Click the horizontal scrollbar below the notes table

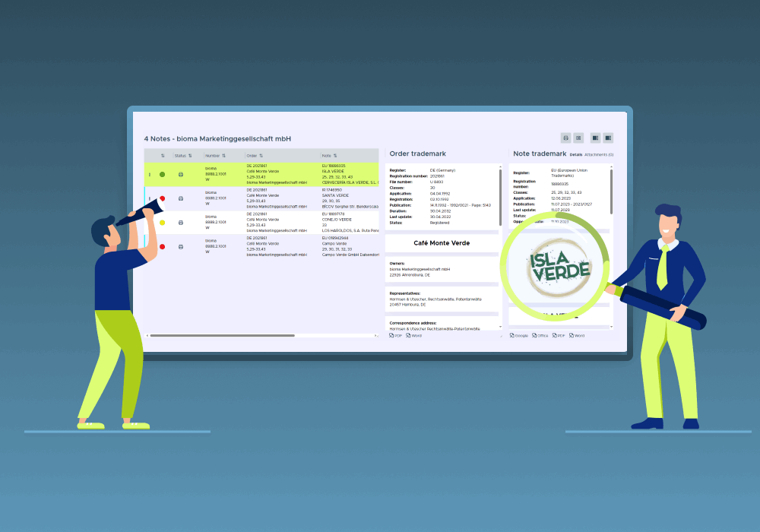coord(228,335)
